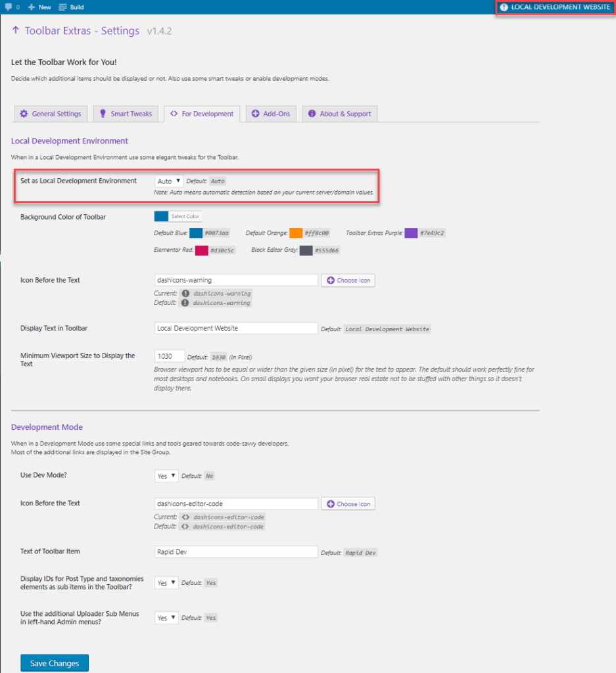Click the comments bubble icon in admin bar

point(8,7)
